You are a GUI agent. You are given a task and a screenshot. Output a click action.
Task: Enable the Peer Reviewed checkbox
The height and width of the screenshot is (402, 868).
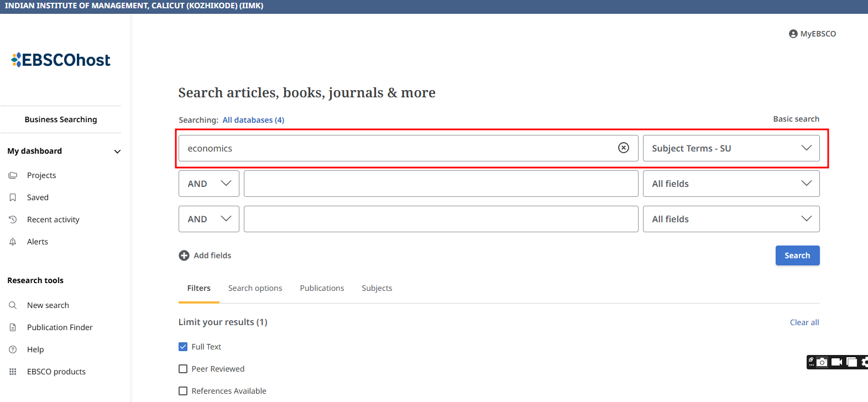pyautogui.click(x=183, y=369)
